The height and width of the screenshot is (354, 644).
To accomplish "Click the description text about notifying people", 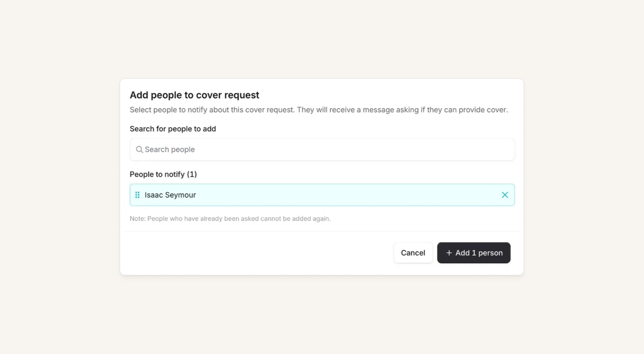I will click(319, 110).
